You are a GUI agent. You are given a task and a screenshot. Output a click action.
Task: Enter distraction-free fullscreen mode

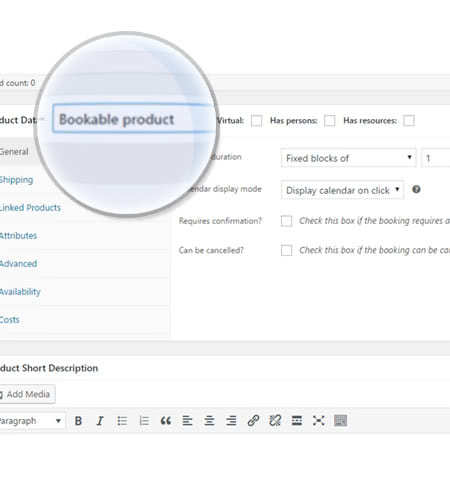point(319,421)
